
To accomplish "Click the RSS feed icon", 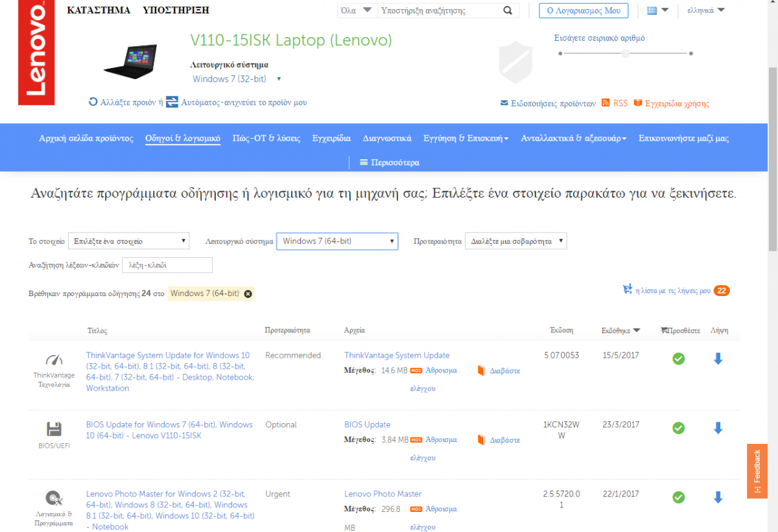I will 606,103.
